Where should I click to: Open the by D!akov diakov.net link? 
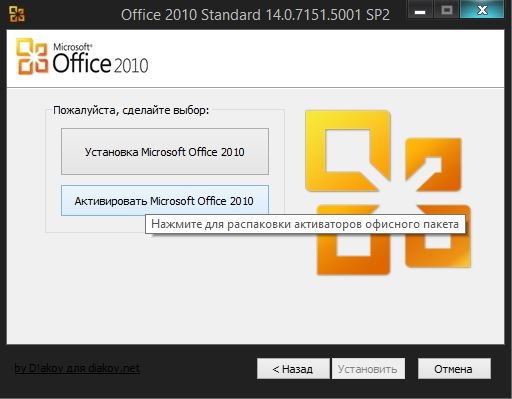[x=77, y=368]
